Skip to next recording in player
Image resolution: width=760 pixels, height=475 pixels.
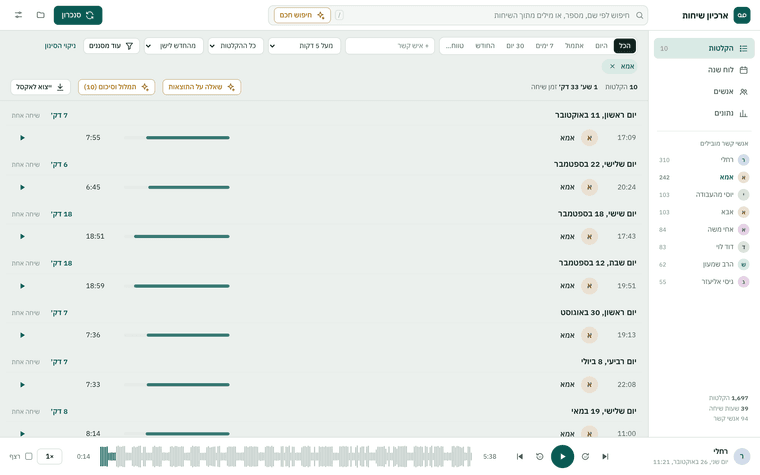pos(605,456)
